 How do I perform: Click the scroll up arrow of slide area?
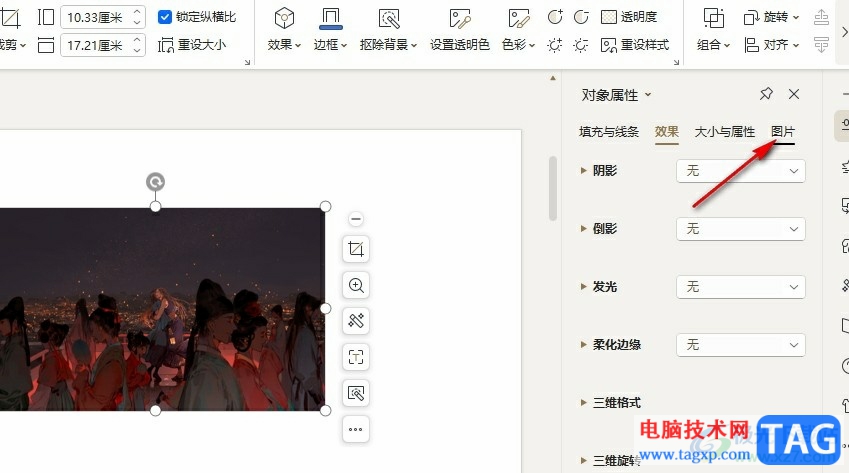click(553, 78)
